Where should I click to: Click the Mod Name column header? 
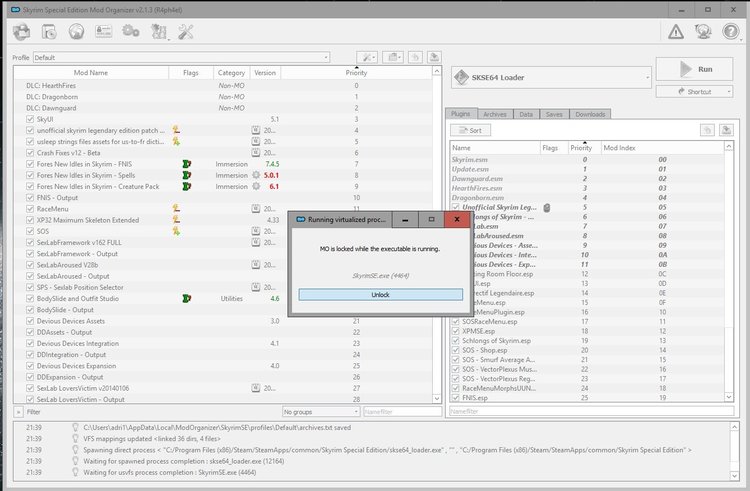click(x=91, y=73)
